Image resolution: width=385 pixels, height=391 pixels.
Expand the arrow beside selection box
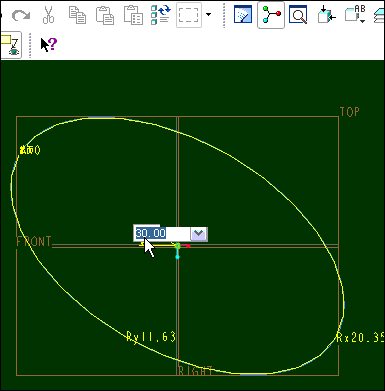[209, 15]
